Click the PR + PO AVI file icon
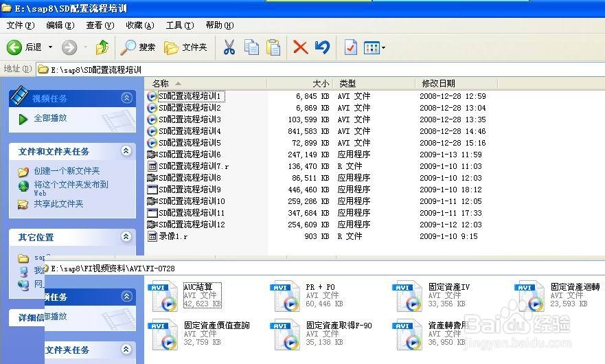This screenshot has height=364, width=605. (x=286, y=296)
